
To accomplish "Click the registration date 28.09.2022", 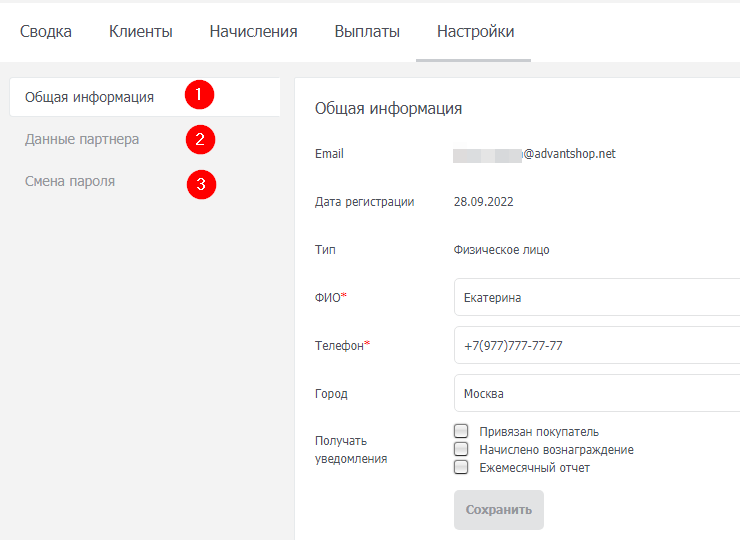I will pos(483,201).
